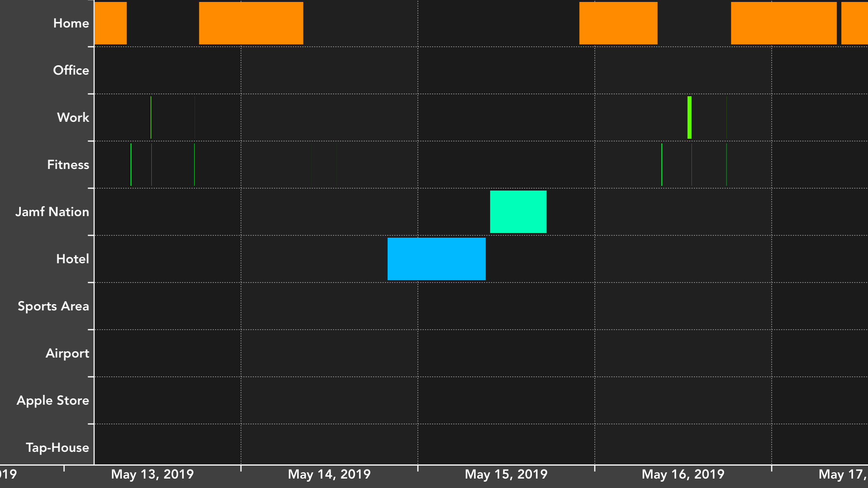
Task: Click the May 16, 2019 axis label
Action: tap(683, 474)
